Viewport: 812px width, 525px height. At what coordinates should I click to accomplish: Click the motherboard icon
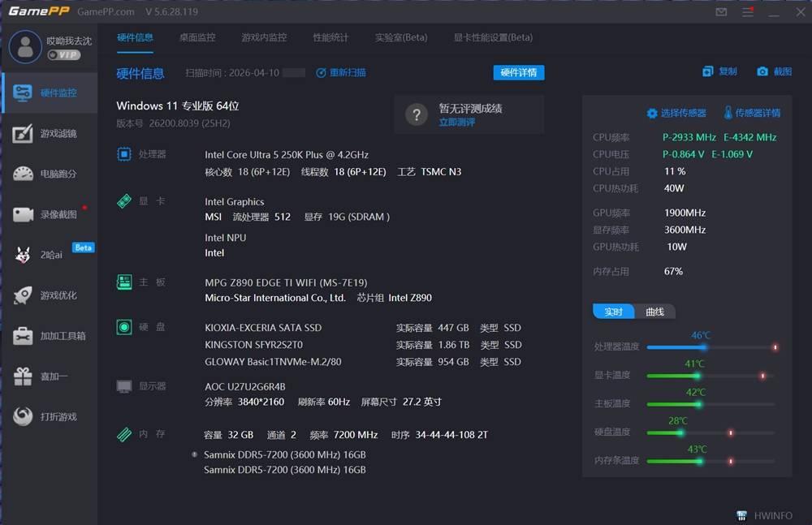pyautogui.click(x=124, y=282)
